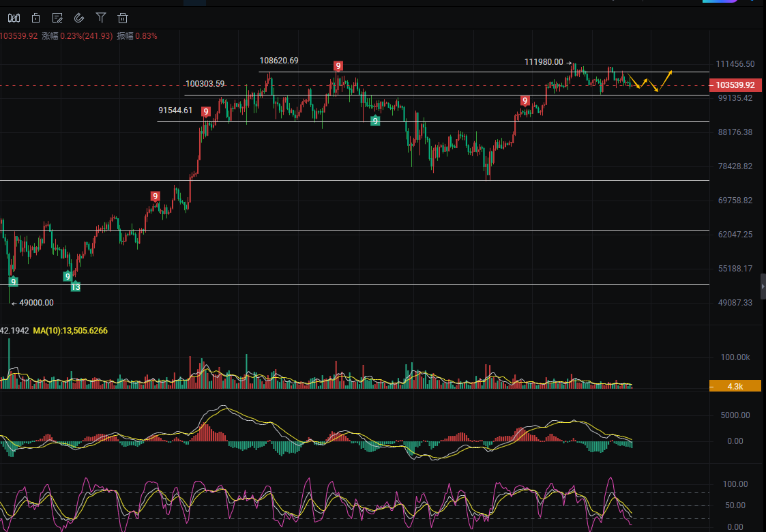Click 62047.25 on the price axis
The height and width of the screenshot is (532, 766).
(x=735, y=235)
